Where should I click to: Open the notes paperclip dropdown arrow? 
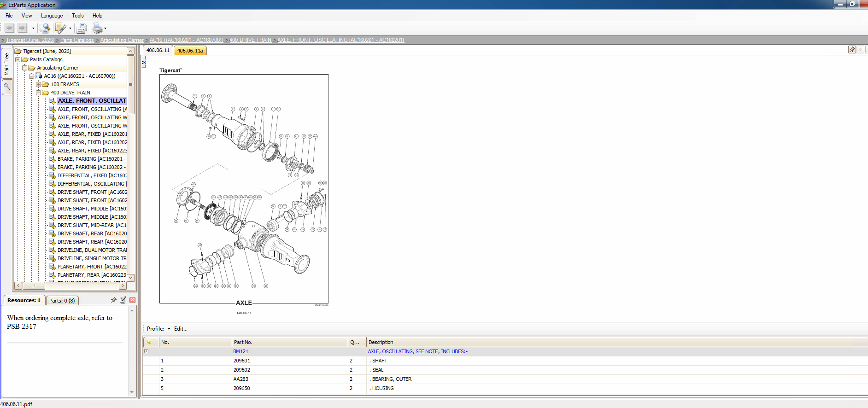tap(70, 29)
